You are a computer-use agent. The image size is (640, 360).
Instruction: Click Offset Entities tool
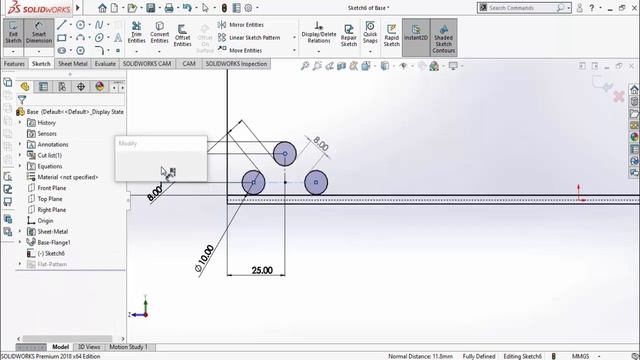pos(182,35)
